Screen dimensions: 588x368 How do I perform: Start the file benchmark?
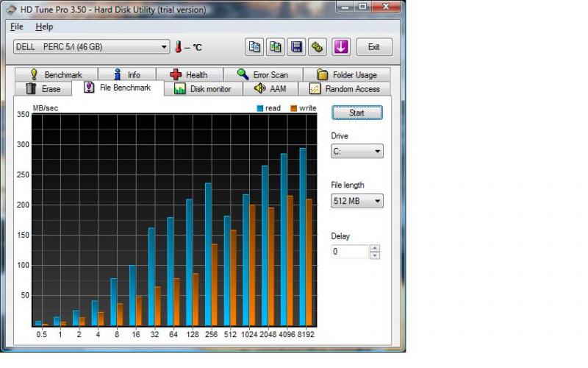(x=356, y=113)
